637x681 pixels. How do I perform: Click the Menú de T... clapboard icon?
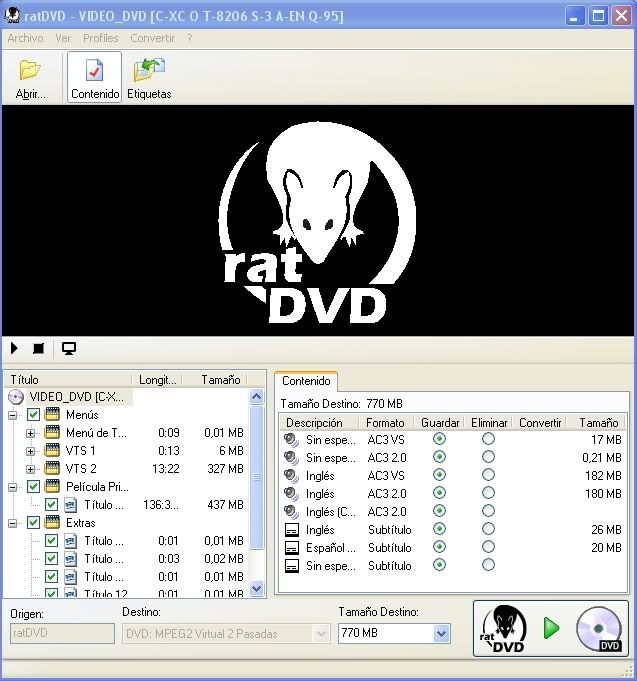coord(52,433)
